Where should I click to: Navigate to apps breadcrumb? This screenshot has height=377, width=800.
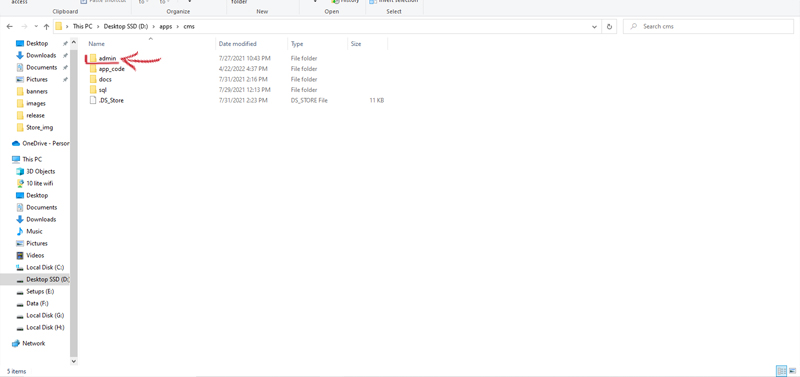pyautogui.click(x=165, y=27)
